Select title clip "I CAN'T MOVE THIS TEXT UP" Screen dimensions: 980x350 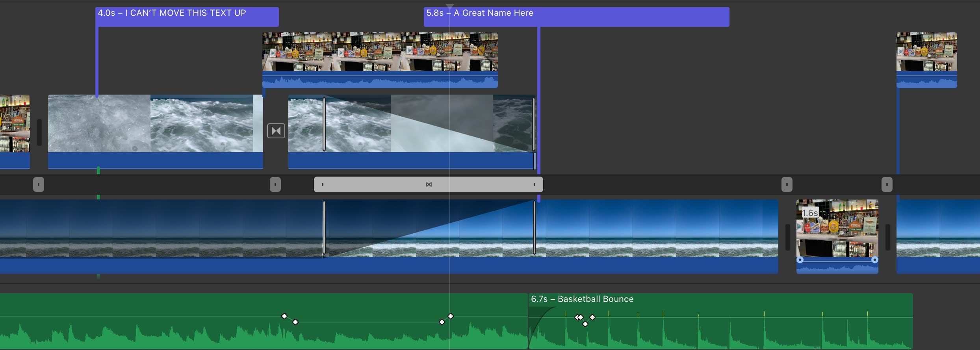pyautogui.click(x=187, y=17)
